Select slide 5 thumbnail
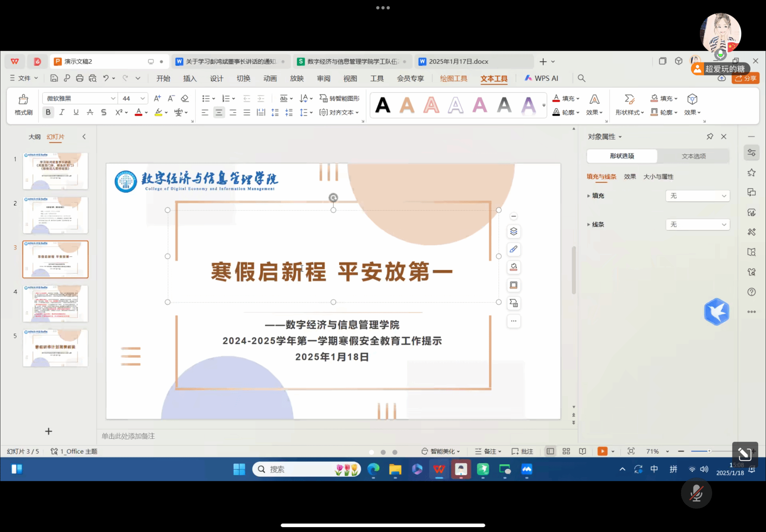Screen dimensions: 766x532 (x=55, y=348)
